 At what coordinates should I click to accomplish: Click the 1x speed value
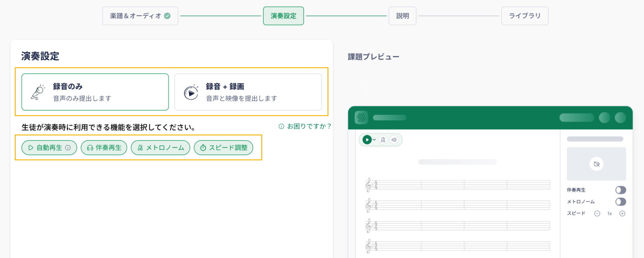pos(609,213)
